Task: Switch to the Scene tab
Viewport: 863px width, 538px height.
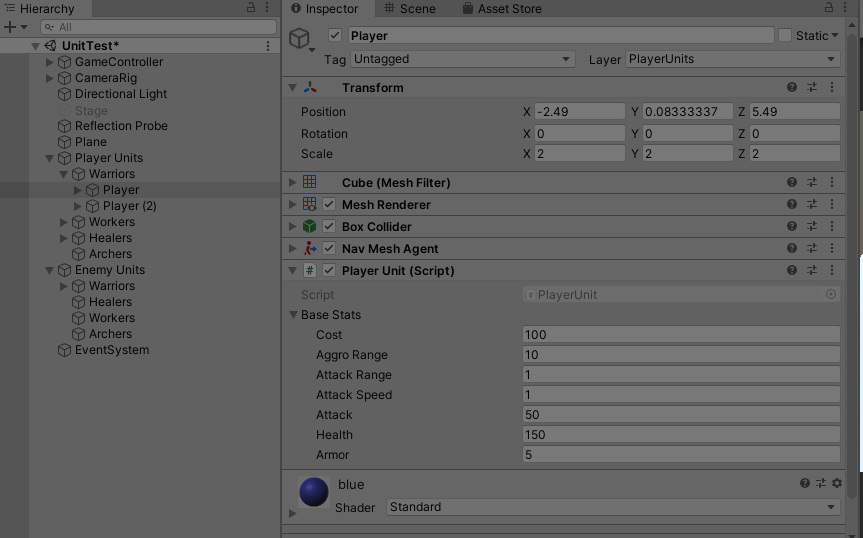Action: click(x=409, y=9)
